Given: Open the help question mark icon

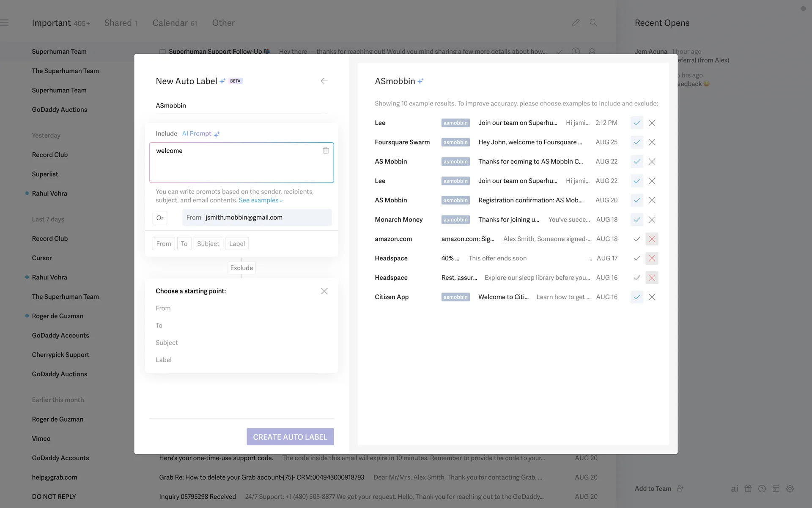Looking at the screenshot, I should coord(762,489).
